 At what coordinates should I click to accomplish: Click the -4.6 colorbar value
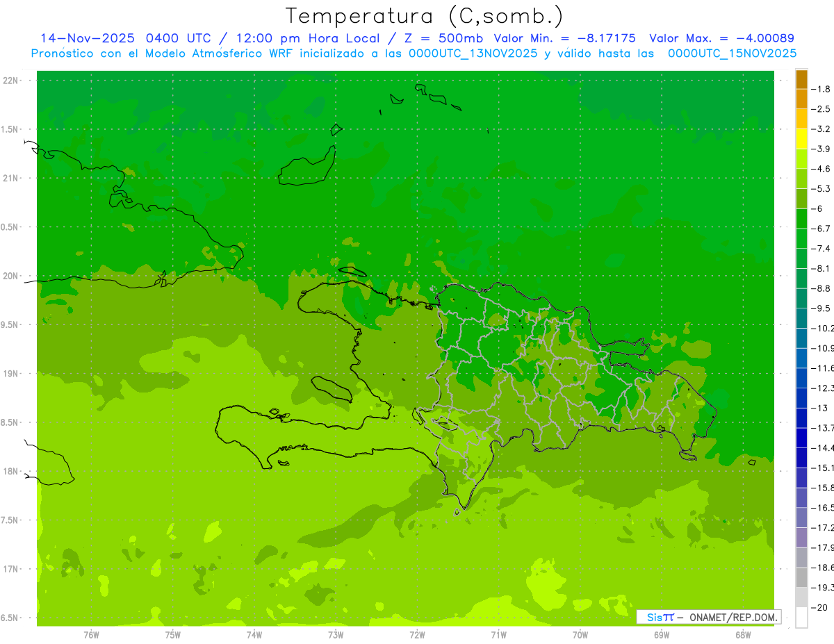pos(821,169)
